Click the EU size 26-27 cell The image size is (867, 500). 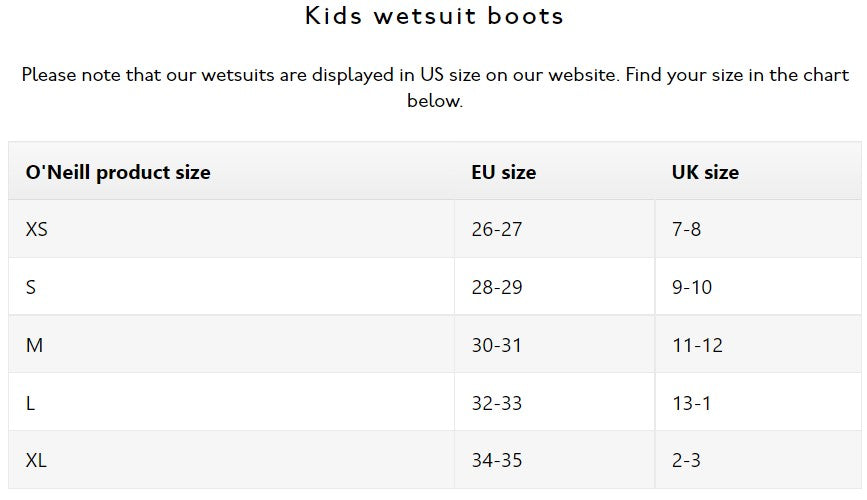[x=497, y=229]
